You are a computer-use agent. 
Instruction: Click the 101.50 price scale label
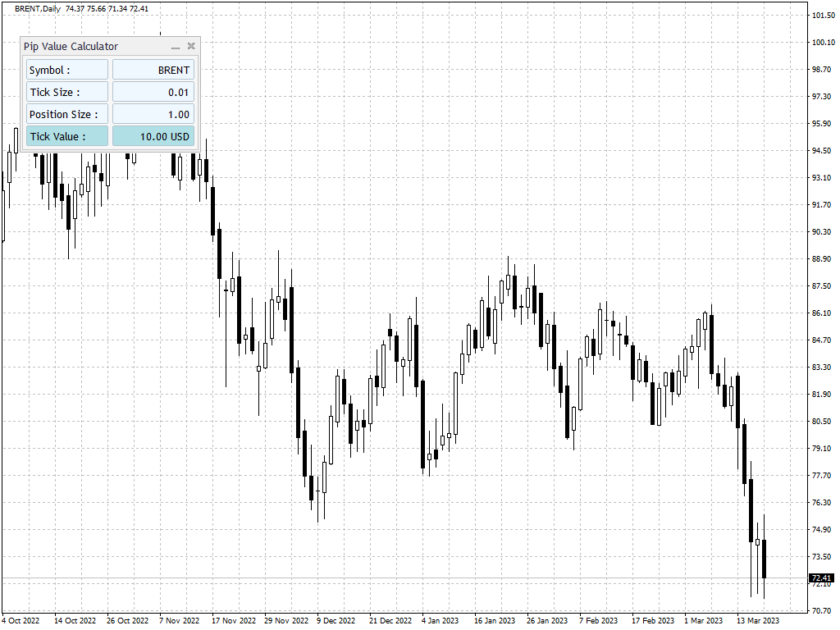824,15
